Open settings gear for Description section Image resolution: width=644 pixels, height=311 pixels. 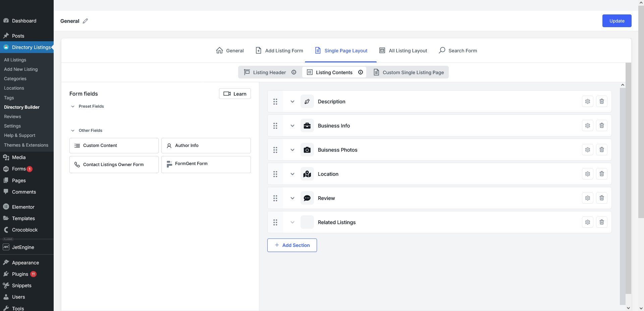point(587,101)
